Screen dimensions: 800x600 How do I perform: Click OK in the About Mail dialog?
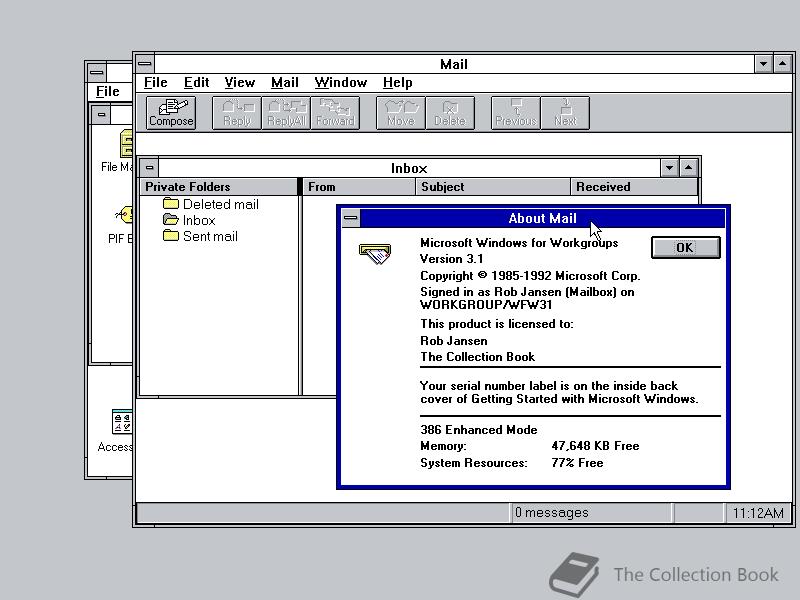point(685,247)
